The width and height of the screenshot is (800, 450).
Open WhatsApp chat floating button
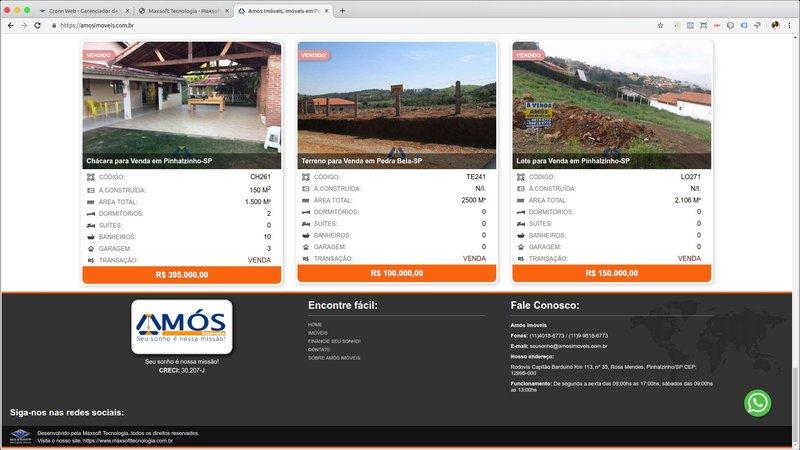coord(758,403)
